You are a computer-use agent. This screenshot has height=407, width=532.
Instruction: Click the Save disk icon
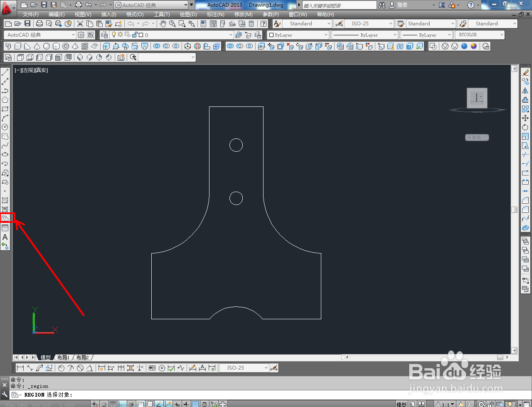[x=27, y=24]
